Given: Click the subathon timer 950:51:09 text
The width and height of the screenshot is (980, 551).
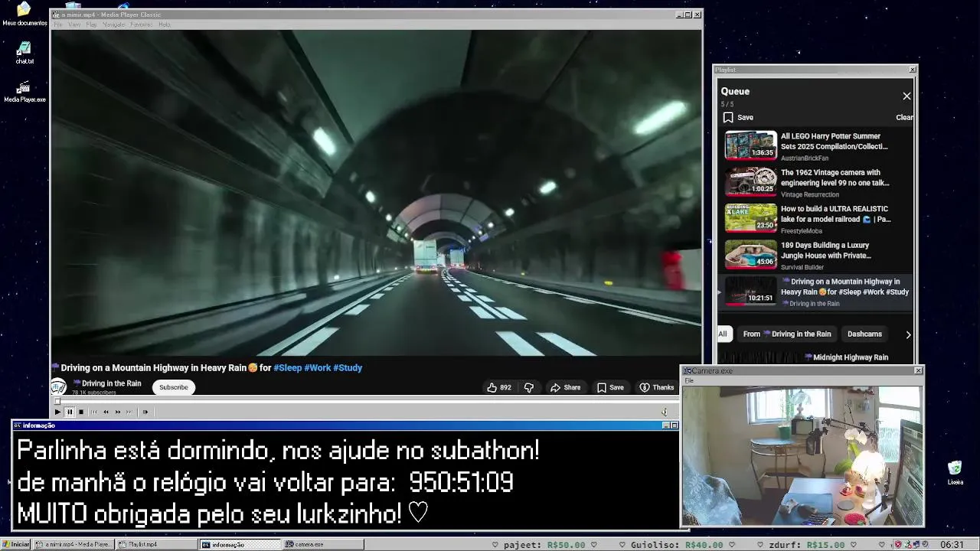Looking at the screenshot, I should pyautogui.click(x=461, y=482).
